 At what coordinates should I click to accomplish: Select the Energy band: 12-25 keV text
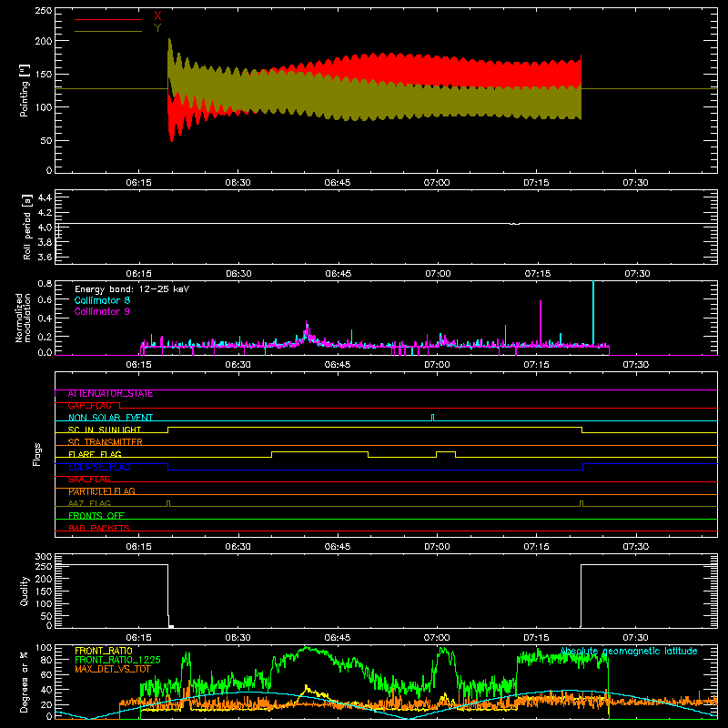click(x=132, y=289)
